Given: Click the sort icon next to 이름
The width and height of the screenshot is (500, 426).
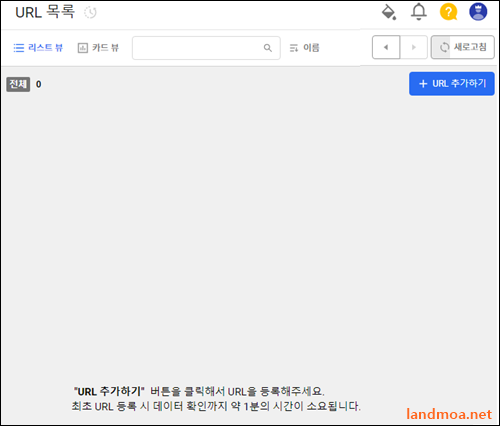Looking at the screenshot, I should click(x=294, y=48).
